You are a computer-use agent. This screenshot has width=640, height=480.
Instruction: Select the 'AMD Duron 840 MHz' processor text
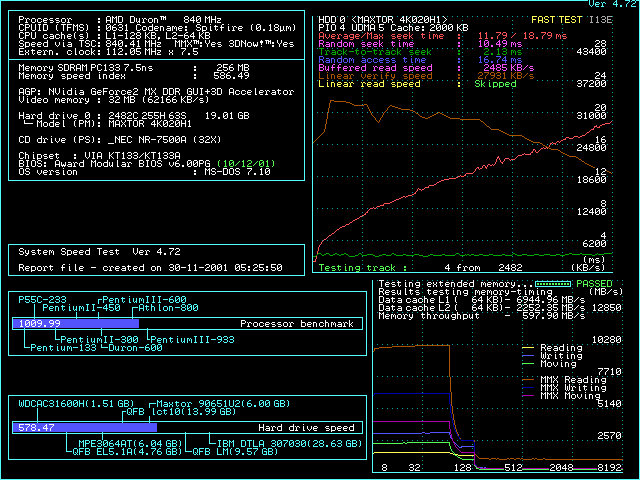pyautogui.click(x=163, y=20)
